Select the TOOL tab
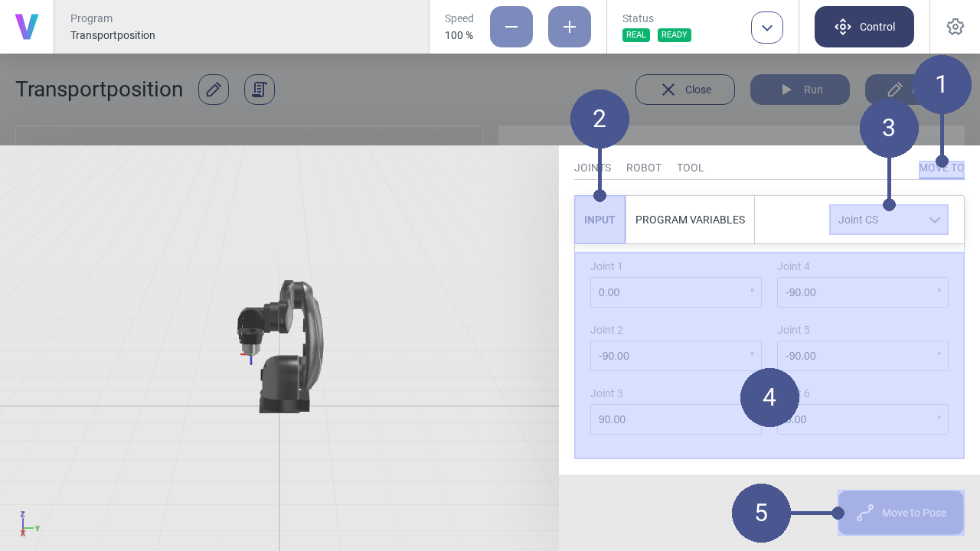Viewport: 980px width, 551px height. [690, 168]
